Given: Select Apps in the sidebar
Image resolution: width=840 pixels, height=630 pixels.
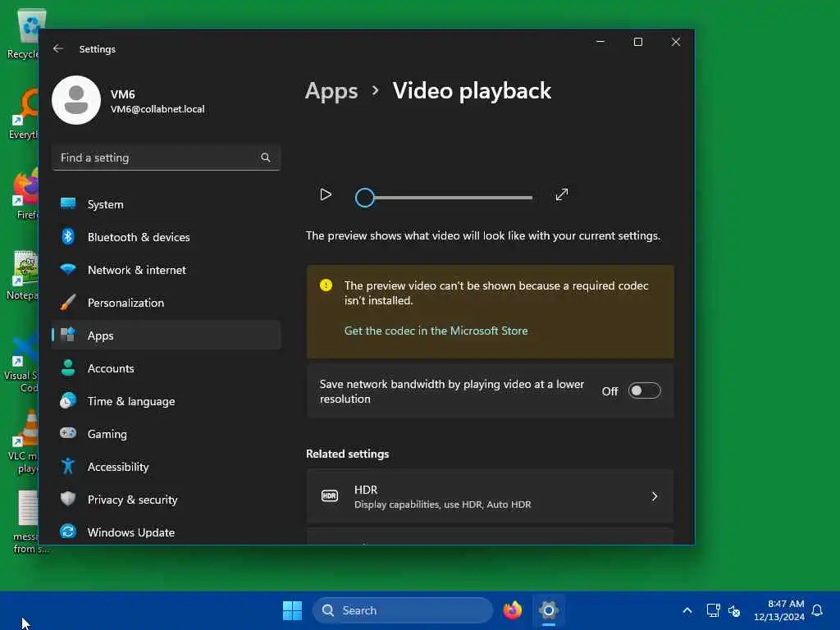Looking at the screenshot, I should pyautogui.click(x=166, y=336).
